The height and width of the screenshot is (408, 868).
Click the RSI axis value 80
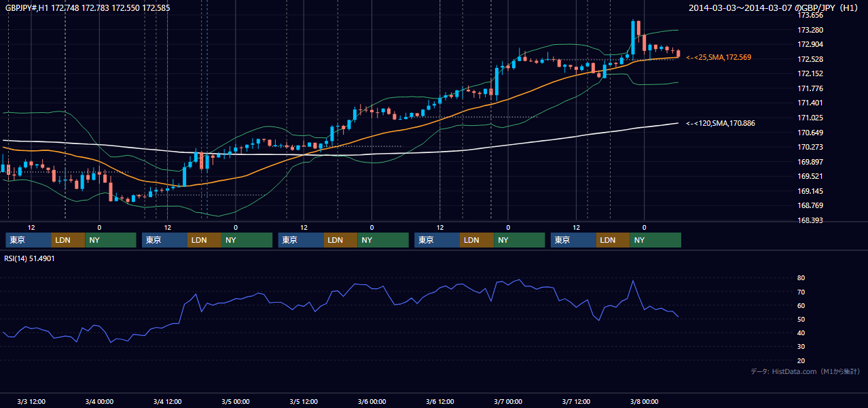coord(801,278)
